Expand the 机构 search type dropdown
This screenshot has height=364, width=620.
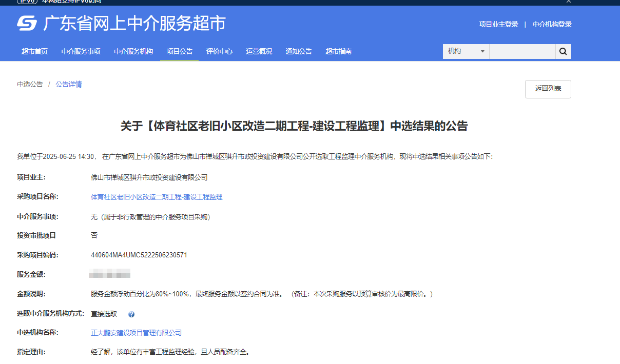[466, 51]
